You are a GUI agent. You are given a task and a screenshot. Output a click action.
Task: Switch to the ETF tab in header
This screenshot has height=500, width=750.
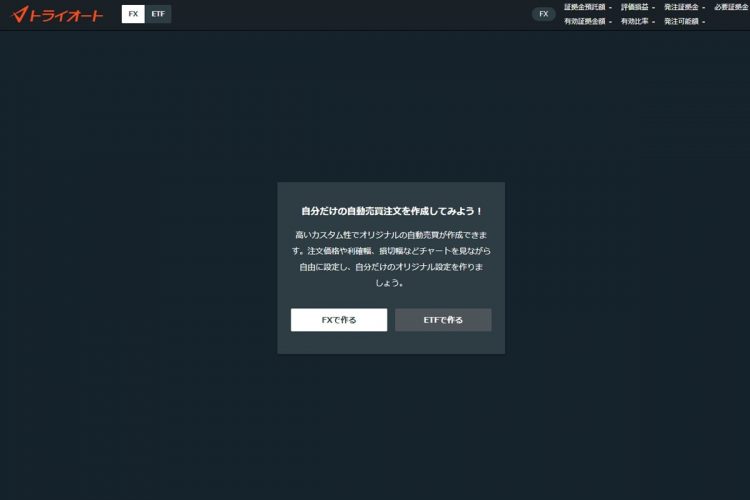click(x=158, y=14)
